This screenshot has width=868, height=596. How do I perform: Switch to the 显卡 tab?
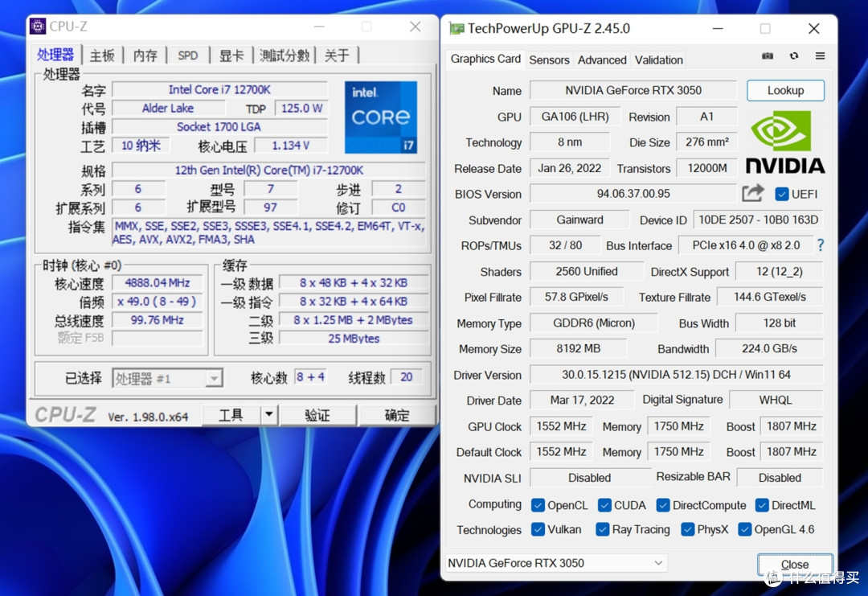coord(231,55)
